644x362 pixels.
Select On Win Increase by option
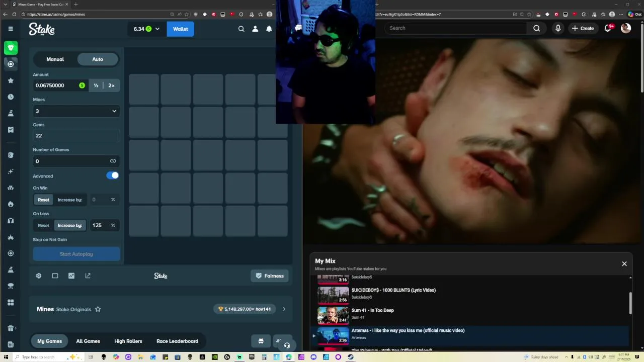[x=70, y=200]
